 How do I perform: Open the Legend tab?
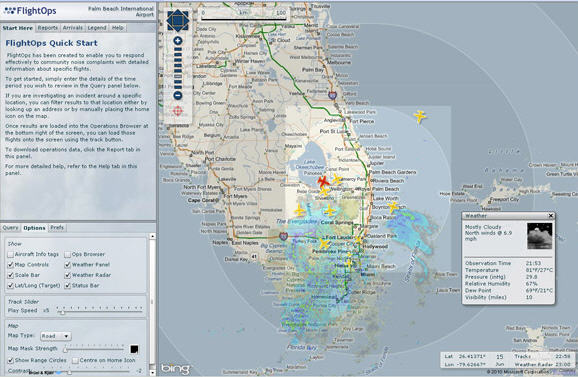point(97,28)
